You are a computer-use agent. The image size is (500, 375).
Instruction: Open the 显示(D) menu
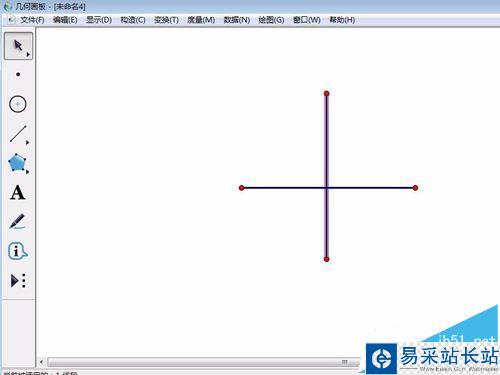(x=99, y=20)
